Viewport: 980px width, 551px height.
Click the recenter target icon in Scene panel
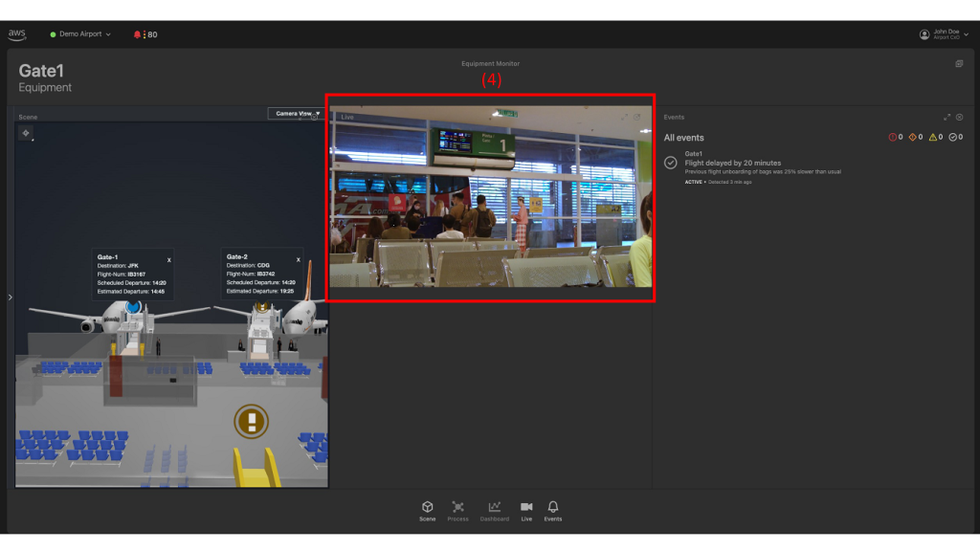click(26, 133)
